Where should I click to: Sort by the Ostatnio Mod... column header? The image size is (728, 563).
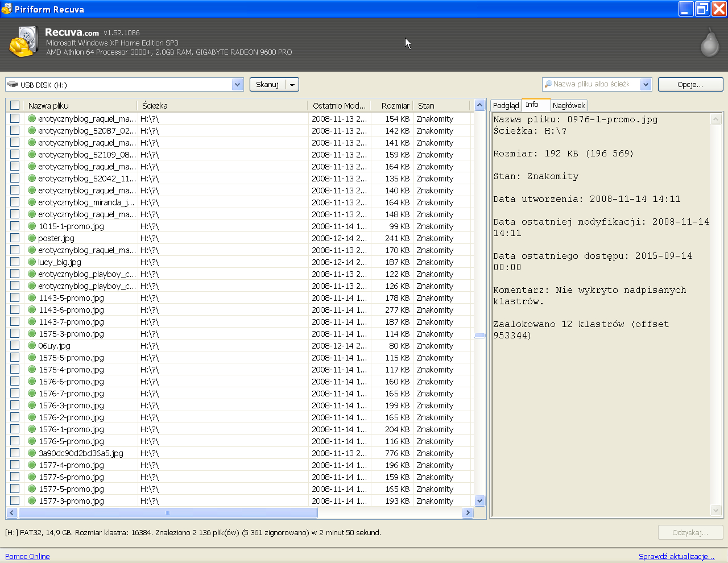pyautogui.click(x=339, y=105)
